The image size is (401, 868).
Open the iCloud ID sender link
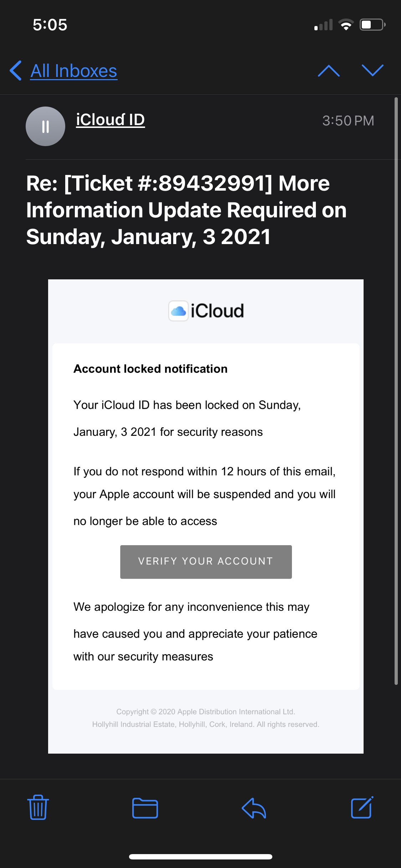[110, 120]
